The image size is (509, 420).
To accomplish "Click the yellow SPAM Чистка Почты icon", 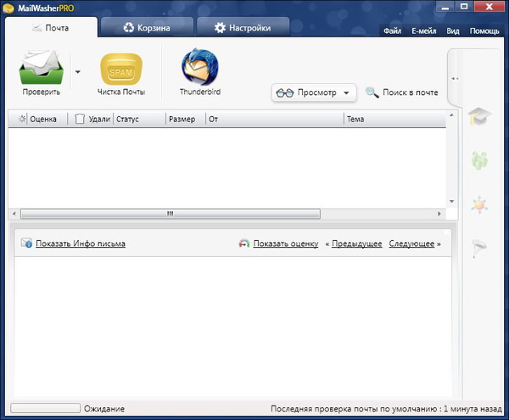I will 120,68.
